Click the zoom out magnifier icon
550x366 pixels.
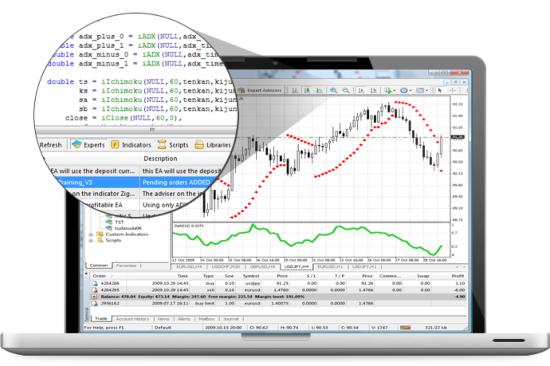coord(346,91)
